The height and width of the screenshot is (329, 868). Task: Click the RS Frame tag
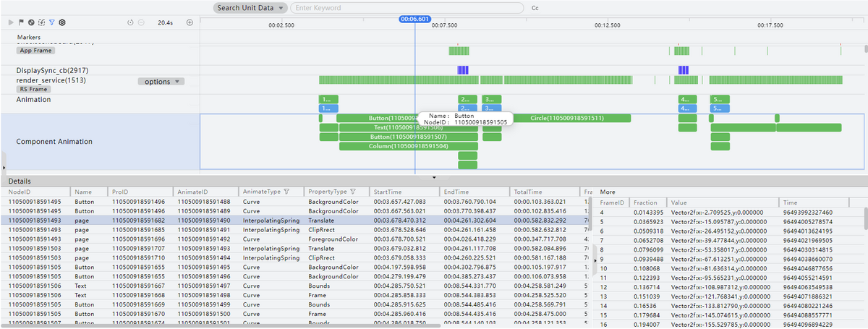(33, 89)
